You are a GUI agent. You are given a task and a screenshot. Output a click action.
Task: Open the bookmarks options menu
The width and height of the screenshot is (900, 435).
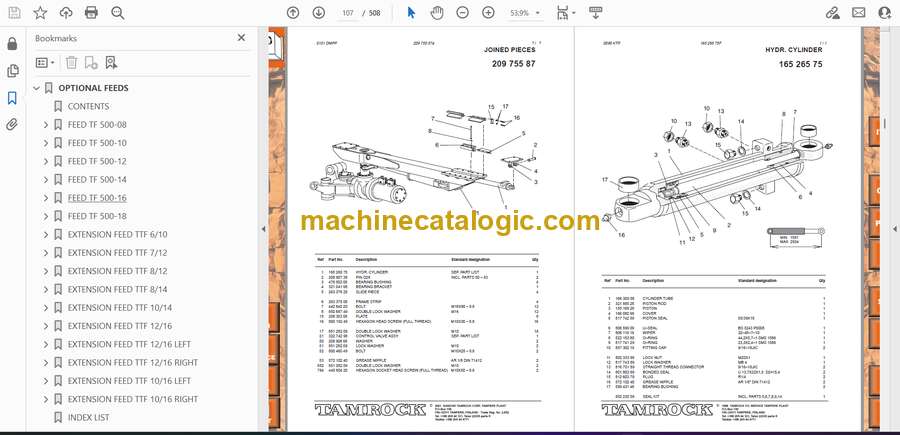[x=45, y=63]
